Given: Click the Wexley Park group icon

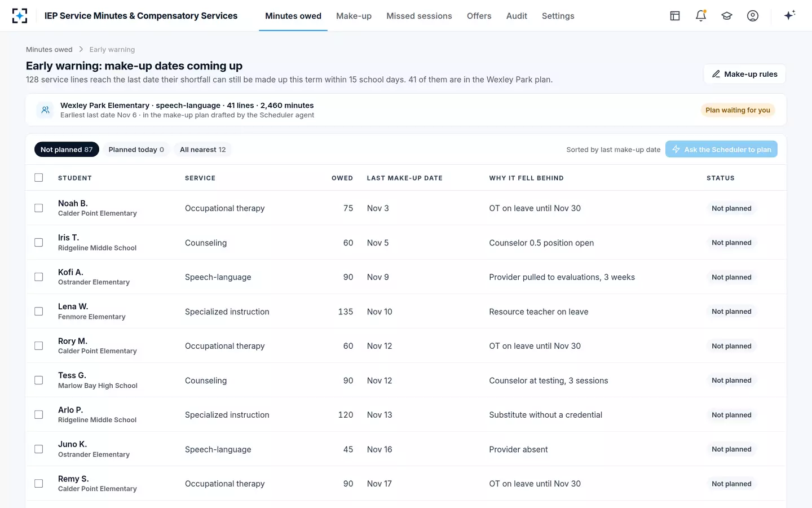Looking at the screenshot, I should pos(45,110).
